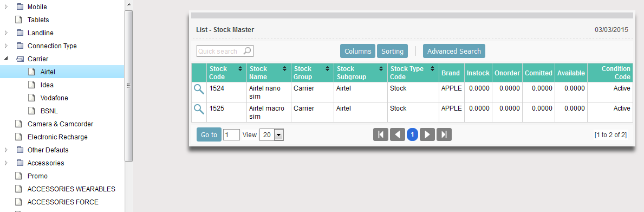The width and height of the screenshot is (644, 212).
Task: Go to previous page of results
Action: click(x=397, y=135)
